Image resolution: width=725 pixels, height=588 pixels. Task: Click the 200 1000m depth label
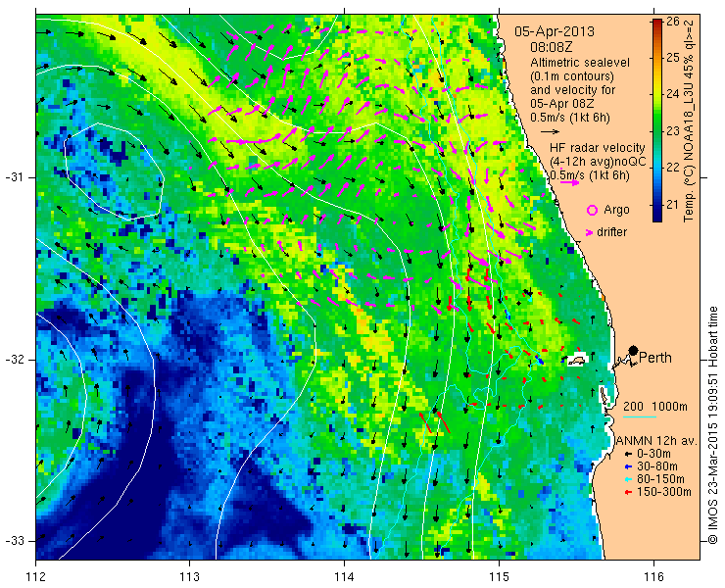coord(655,407)
